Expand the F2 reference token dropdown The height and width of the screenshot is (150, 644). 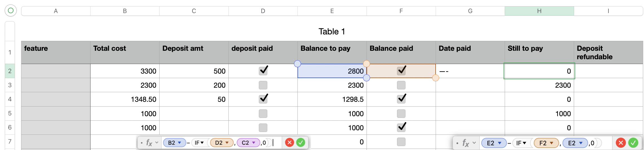pos(551,143)
